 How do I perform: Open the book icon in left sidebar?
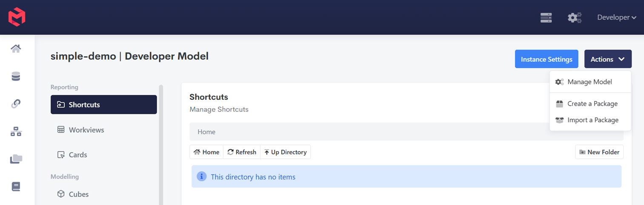click(x=16, y=187)
